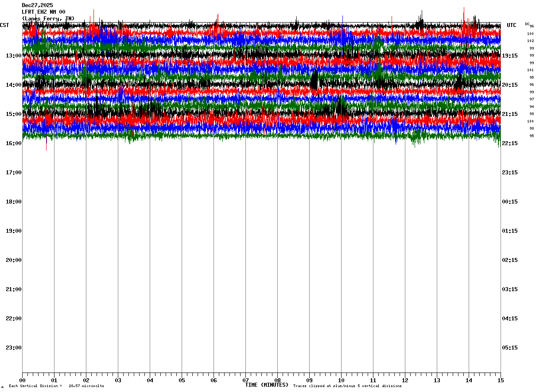Click the 19:15 UTC time label
The height and width of the screenshot is (392, 536).
click(x=510, y=56)
